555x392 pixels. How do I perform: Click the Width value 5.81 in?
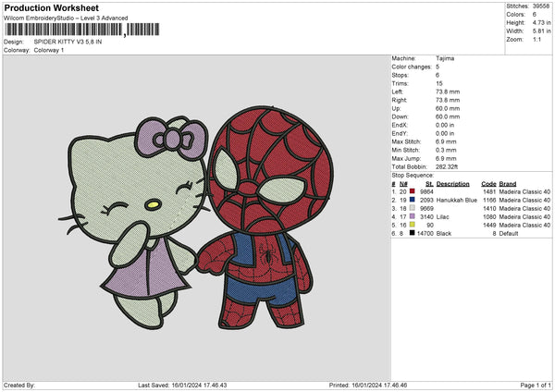(x=541, y=31)
